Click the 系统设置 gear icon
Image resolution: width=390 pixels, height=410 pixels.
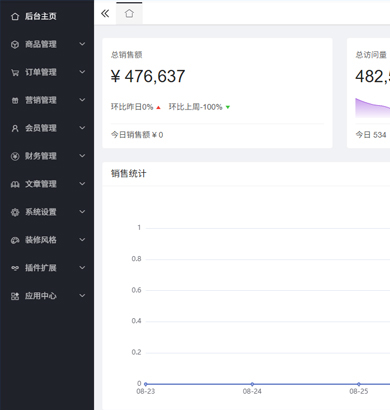point(15,212)
